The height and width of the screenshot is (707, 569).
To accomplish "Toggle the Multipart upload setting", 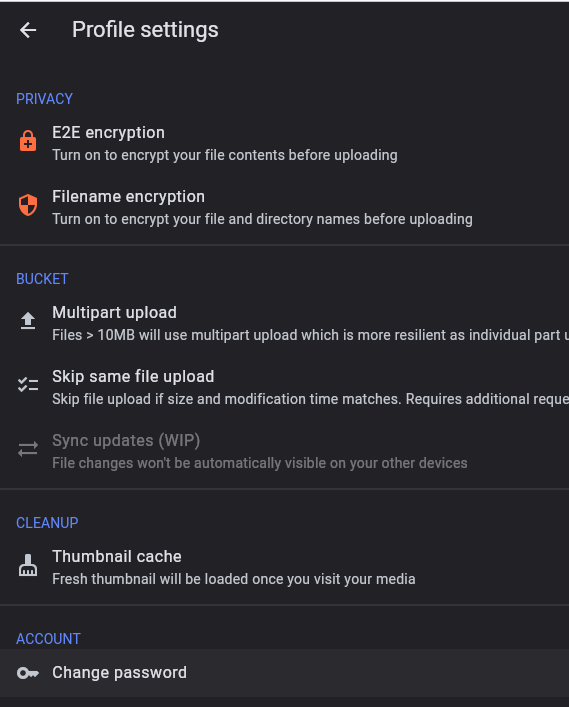I will coord(284,323).
